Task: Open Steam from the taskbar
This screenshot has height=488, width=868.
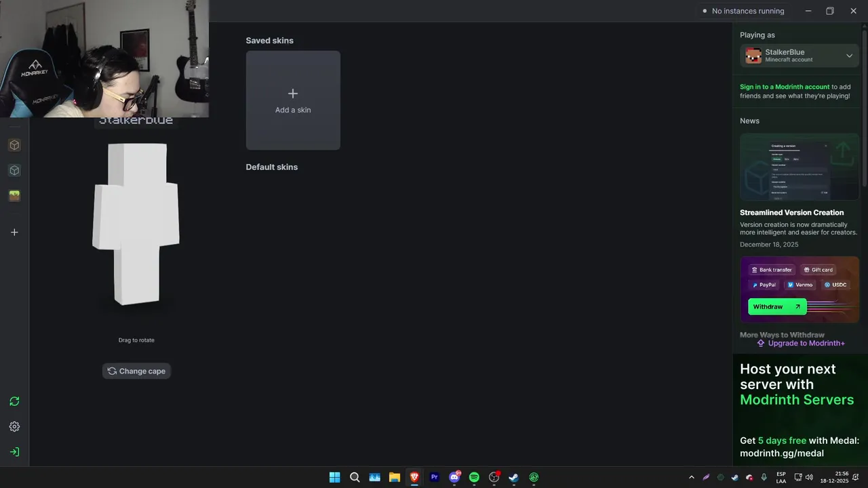Action: point(514,477)
